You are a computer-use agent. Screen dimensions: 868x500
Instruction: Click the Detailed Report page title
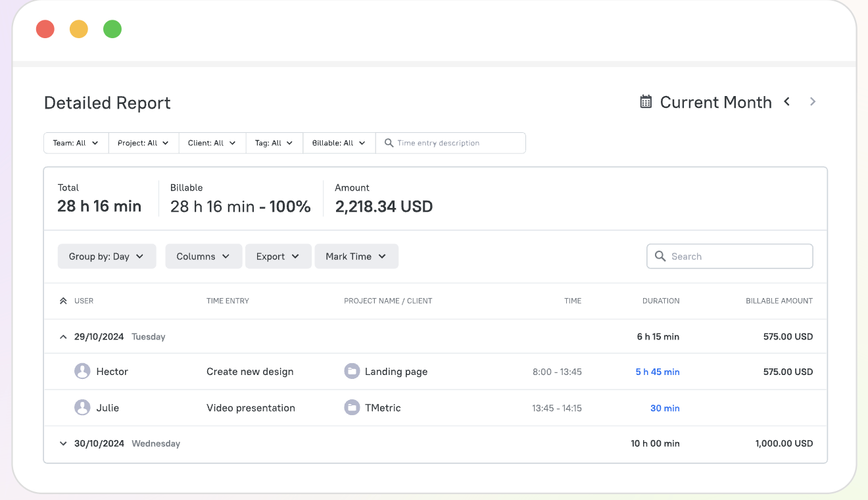click(107, 103)
